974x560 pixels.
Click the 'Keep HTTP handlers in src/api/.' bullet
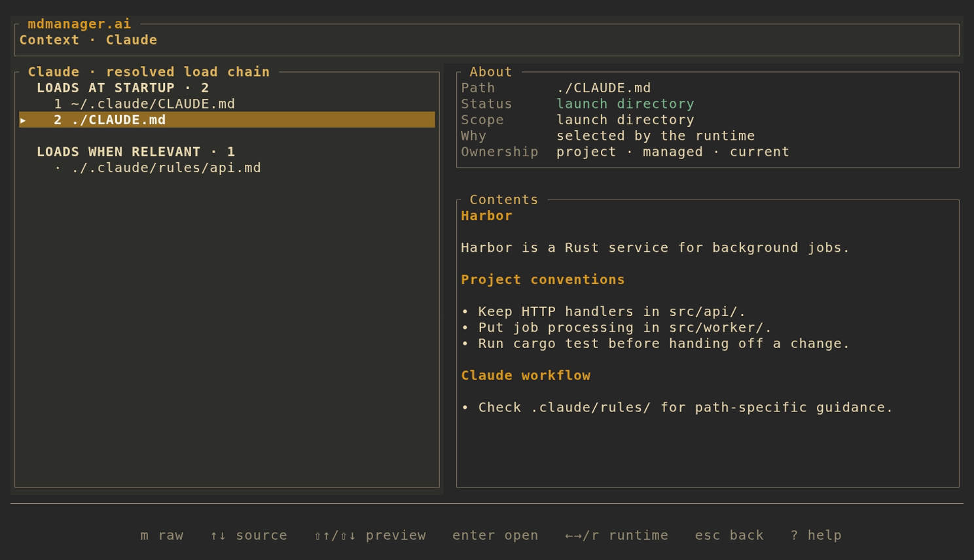tap(604, 312)
